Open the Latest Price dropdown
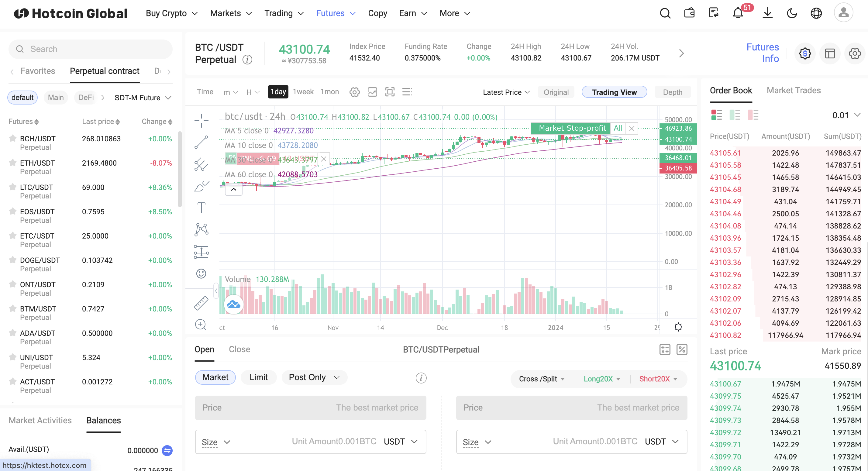The image size is (868, 471). [506, 92]
